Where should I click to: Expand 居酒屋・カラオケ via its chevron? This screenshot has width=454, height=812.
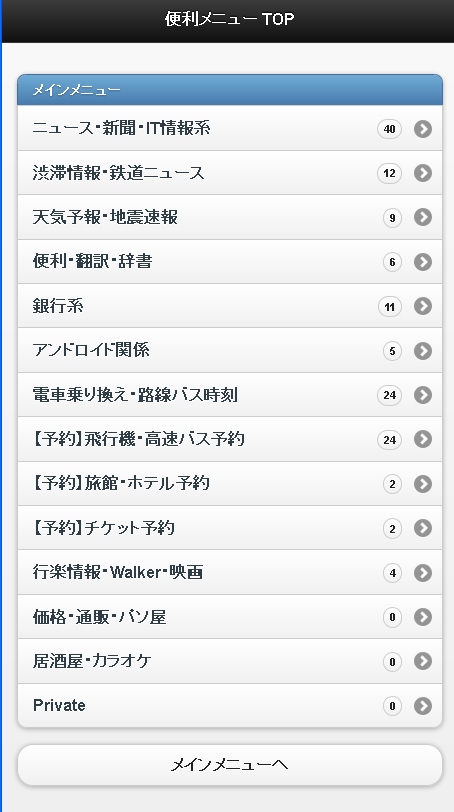coord(423,661)
